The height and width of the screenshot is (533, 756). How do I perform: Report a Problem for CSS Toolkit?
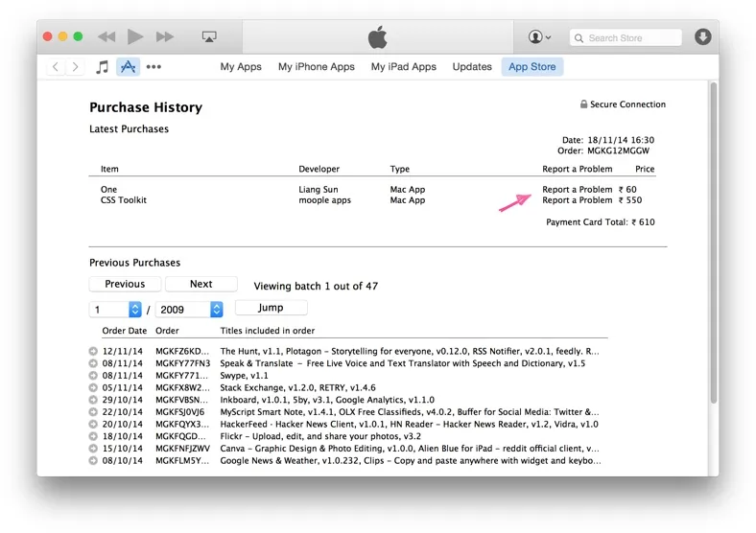578,200
